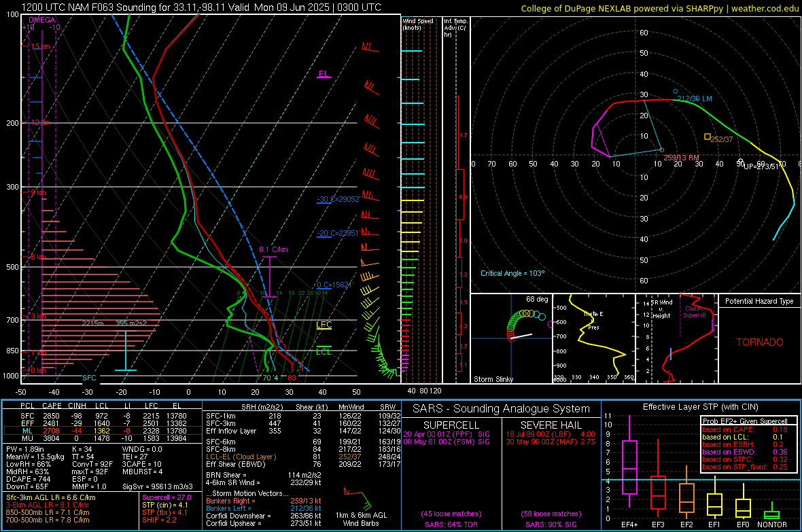The width and height of the screenshot is (802, 532).
Task: Click the 'Corfidi Upshear = 273/51 kt' entry
Action: (264, 522)
